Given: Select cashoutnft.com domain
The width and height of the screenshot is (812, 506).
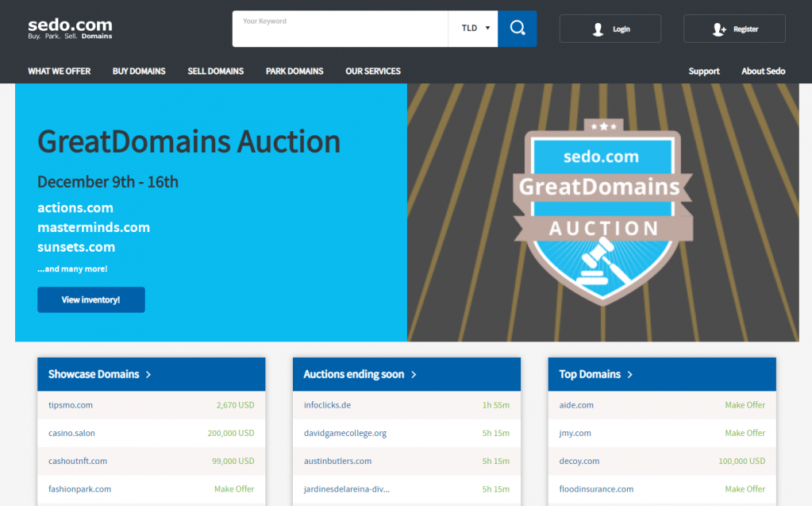Looking at the screenshot, I should 78,461.
